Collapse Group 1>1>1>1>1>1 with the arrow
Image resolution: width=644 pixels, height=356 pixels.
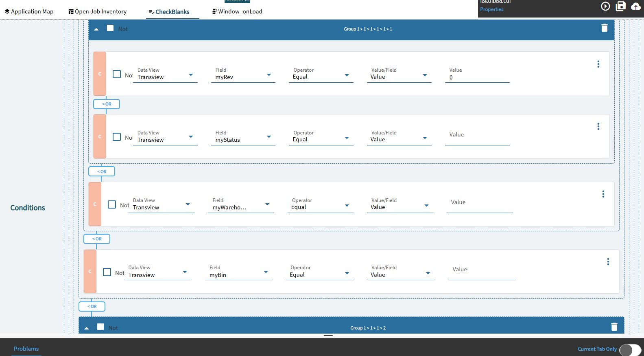pyautogui.click(x=96, y=29)
